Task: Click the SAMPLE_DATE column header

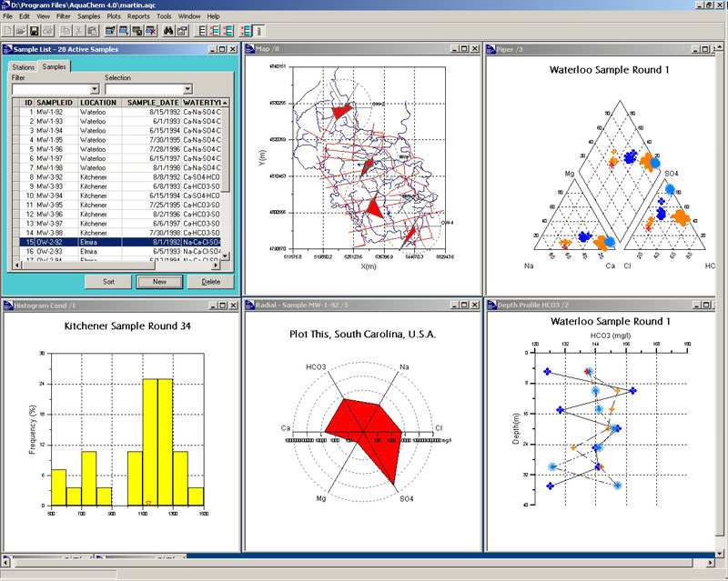Action: point(152,103)
